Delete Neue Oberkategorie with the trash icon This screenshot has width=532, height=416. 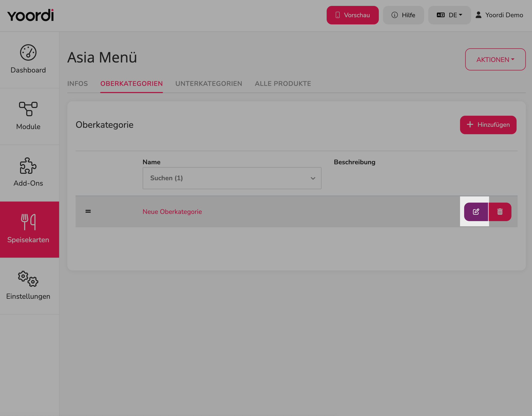click(500, 212)
